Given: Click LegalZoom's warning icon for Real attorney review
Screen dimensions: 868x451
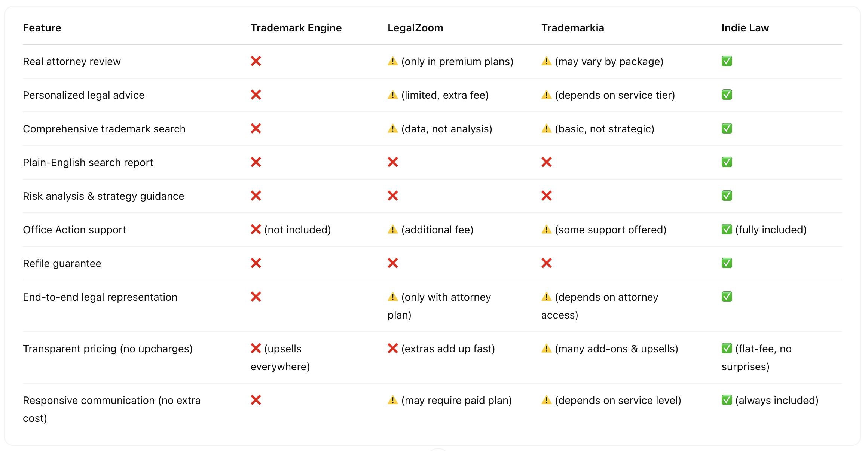Looking at the screenshot, I should click(x=392, y=61).
